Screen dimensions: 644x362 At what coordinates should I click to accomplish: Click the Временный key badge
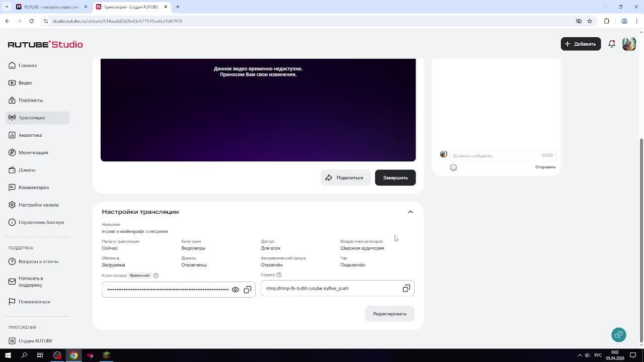click(x=139, y=276)
